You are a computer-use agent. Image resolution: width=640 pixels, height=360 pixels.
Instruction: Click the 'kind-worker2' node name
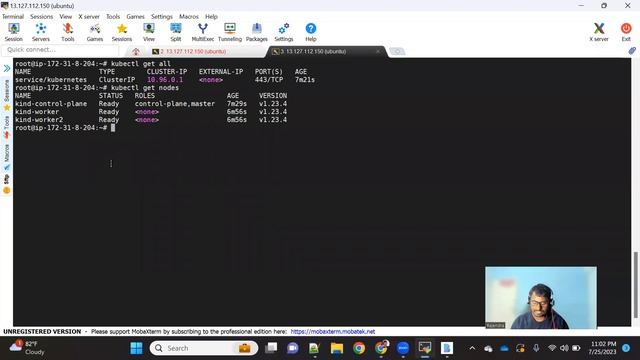tap(39, 120)
